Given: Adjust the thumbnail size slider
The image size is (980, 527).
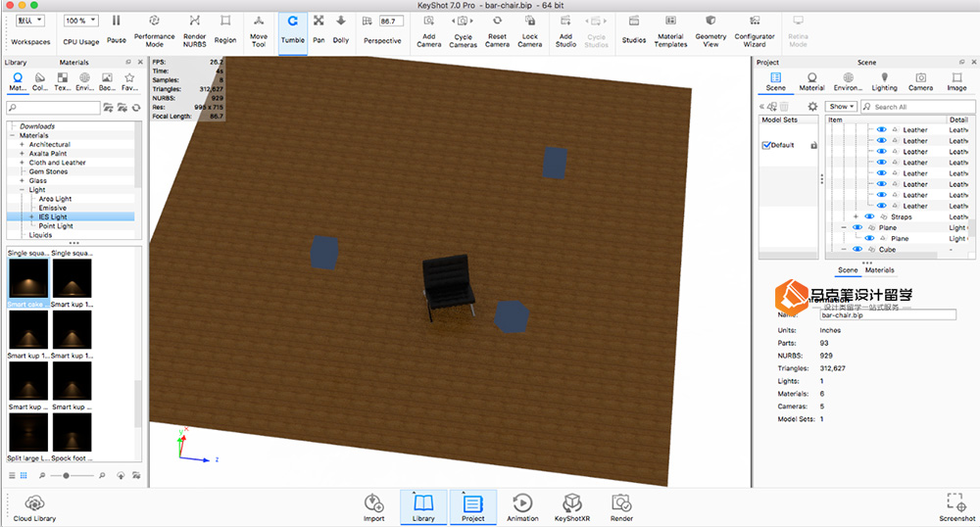Looking at the screenshot, I should click(x=67, y=476).
